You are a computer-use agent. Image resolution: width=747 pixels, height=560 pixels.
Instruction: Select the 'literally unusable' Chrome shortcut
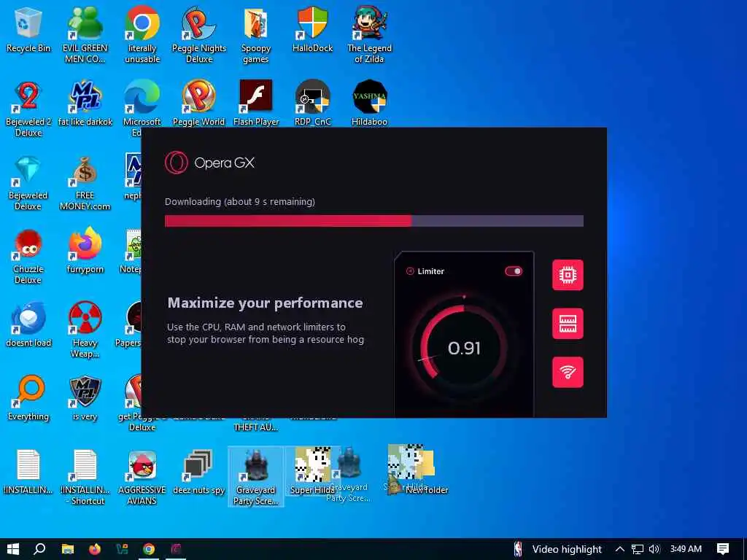(x=142, y=36)
